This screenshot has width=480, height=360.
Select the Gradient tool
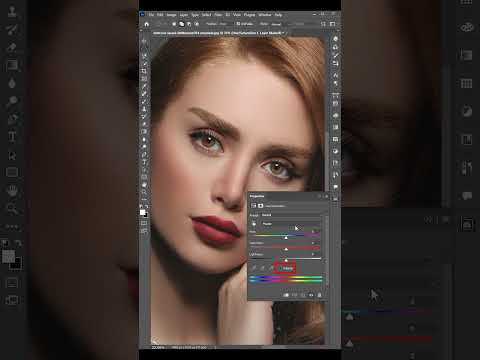pyautogui.click(x=144, y=131)
